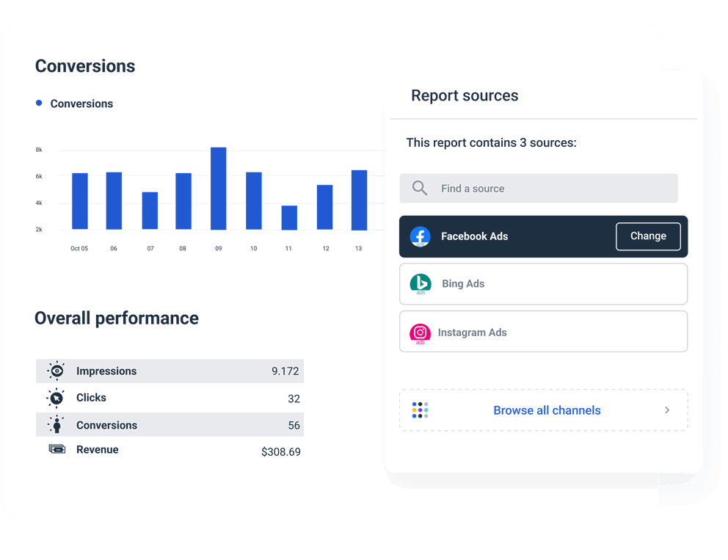Screen dimensions: 728x560
Task: Open the Instagram Ads source entry
Action: (x=543, y=332)
